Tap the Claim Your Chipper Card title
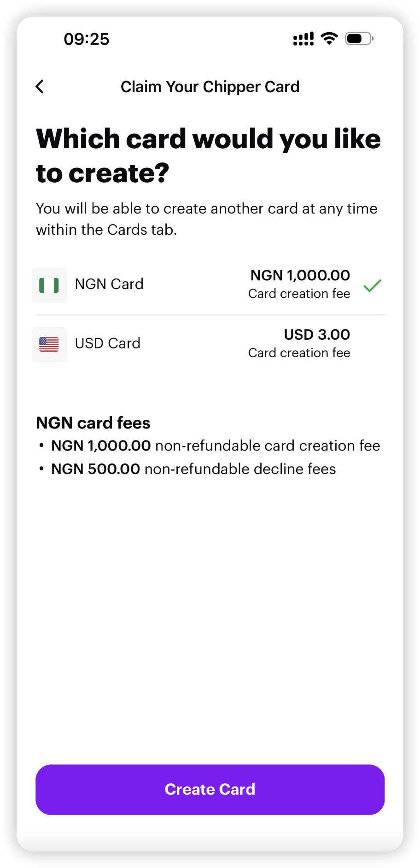The width and height of the screenshot is (420, 868). 210,87
